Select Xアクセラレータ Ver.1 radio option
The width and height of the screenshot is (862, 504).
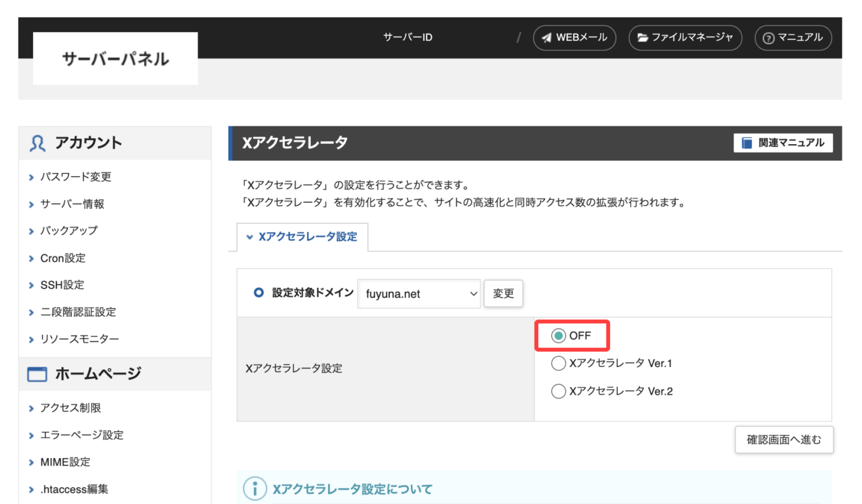point(558,364)
